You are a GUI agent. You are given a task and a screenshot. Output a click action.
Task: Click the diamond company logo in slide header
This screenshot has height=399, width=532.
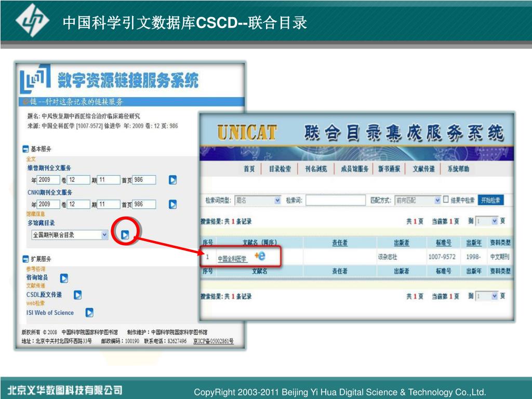[x=33, y=20]
